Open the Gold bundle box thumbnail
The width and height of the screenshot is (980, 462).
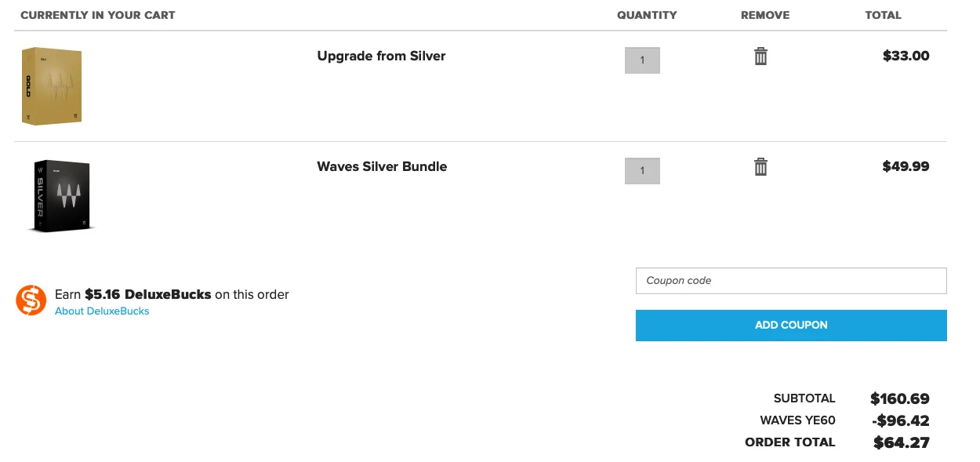click(52, 86)
